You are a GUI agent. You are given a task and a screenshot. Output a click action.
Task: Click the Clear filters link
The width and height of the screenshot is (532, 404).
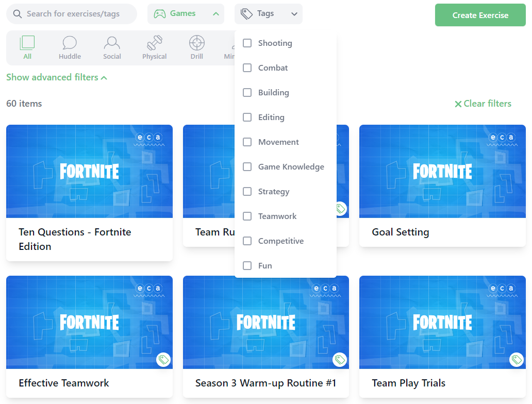(483, 104)
